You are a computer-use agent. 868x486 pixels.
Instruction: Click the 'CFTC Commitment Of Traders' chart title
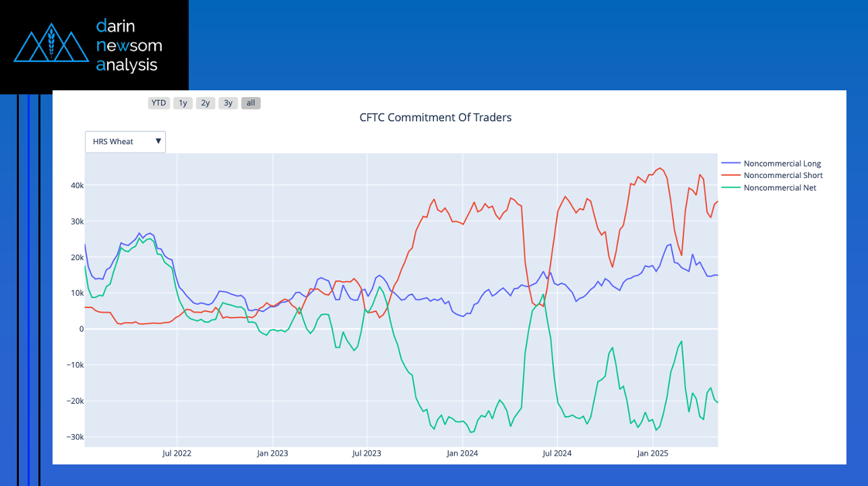[435, 117]
